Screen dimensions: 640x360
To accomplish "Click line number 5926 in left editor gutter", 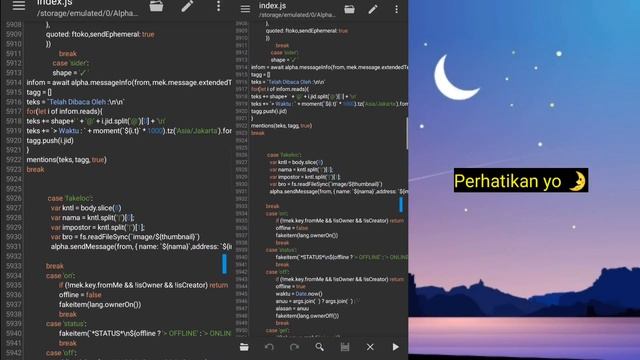I will 13,198.
